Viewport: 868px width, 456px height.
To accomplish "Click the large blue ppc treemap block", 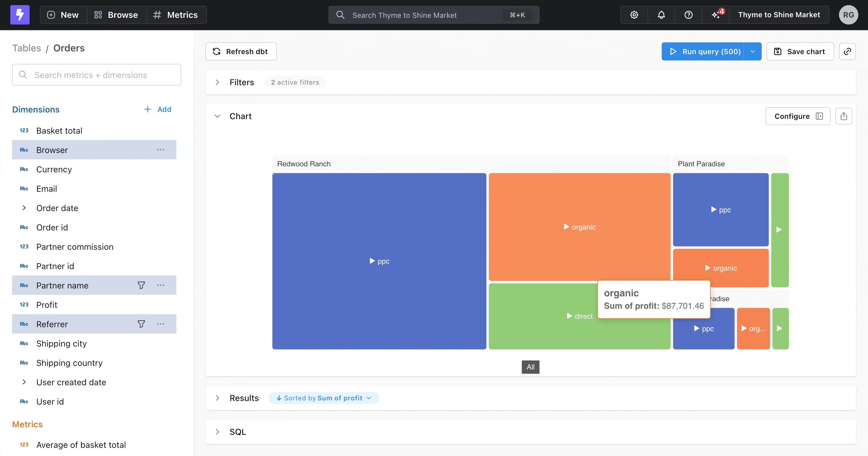I will click(x=379, y=261).
